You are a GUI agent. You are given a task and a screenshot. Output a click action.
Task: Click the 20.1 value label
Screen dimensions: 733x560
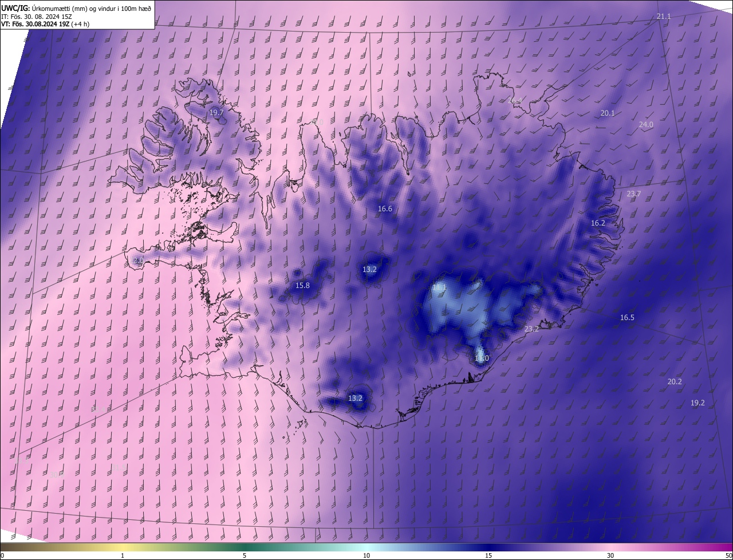click(608, 113)
